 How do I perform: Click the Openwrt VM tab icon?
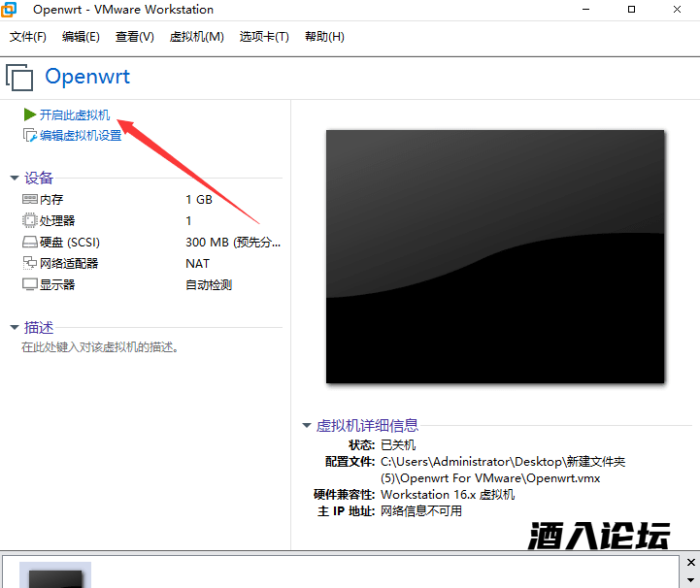point(19,78)
